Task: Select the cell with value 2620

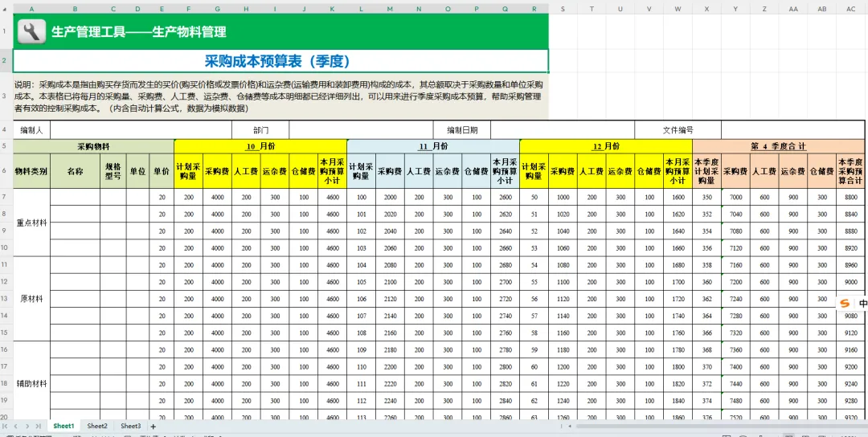Action: 505,214
